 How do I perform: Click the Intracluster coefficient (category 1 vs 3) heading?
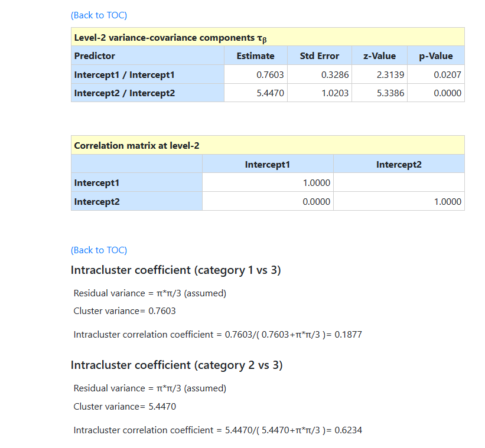click(x=175, y=270)
